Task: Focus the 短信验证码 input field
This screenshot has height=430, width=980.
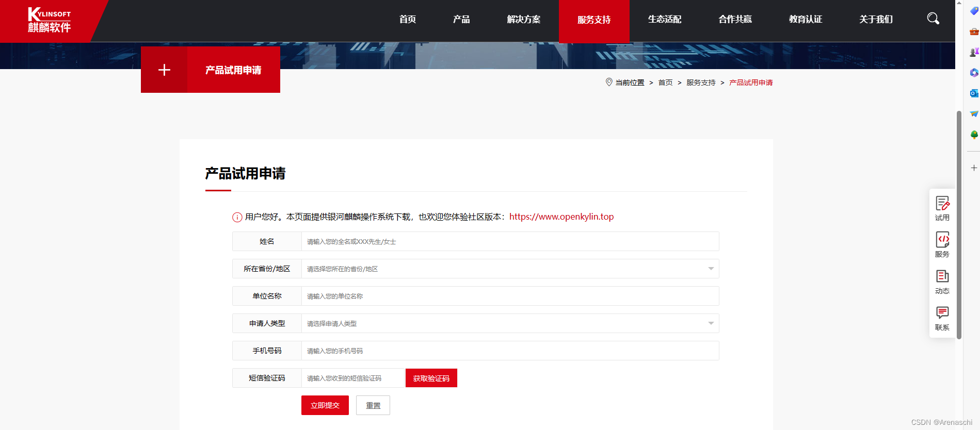Action: [x=352, y=378]
